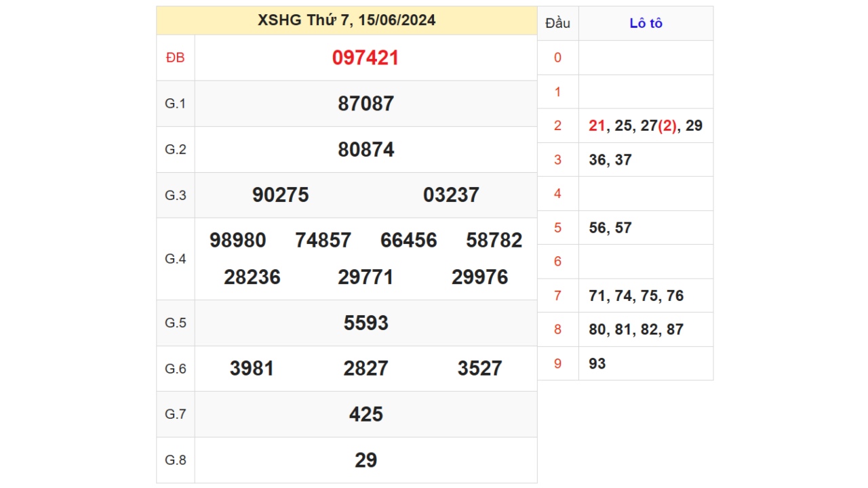Select the G.8 number 29
The height and width of the screenshot is (488, 868).
(366, 460)
